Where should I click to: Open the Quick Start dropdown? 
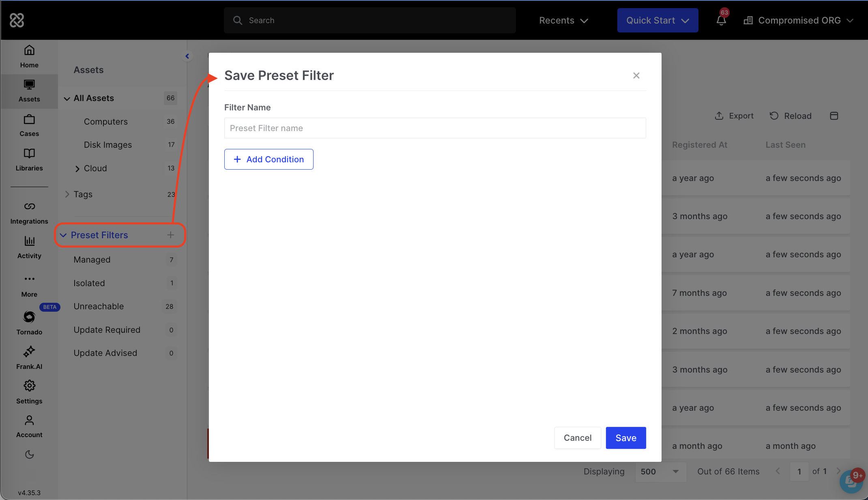click(657, 21)
